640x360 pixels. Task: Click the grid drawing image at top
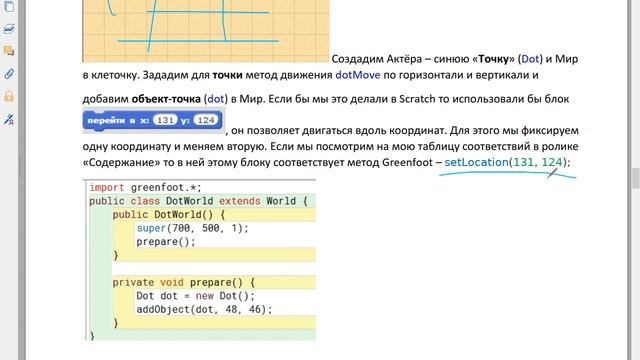coord(206,31)
